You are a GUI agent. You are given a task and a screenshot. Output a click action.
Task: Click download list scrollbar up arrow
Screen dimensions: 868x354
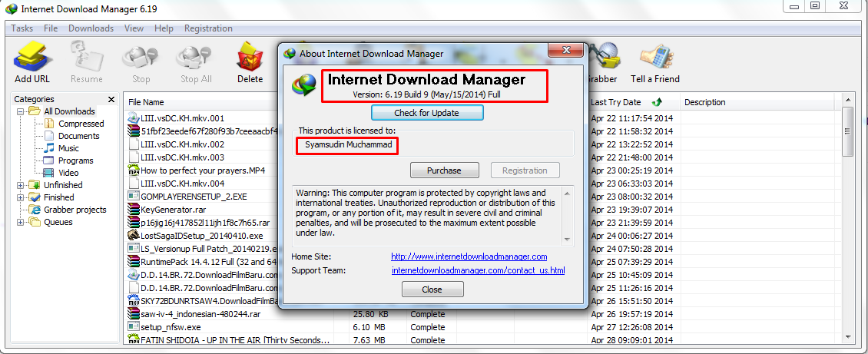tap(847, 100)
